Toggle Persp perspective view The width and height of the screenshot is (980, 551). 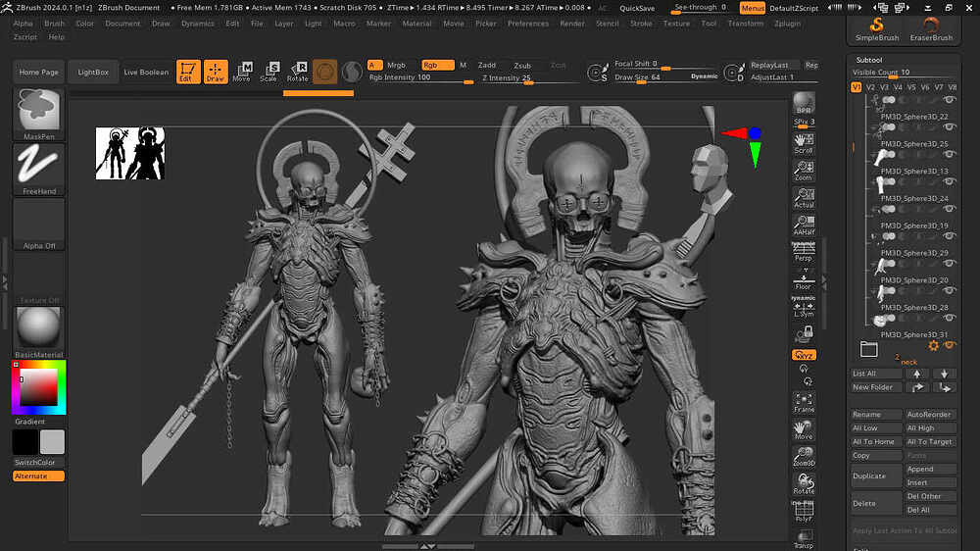click(x=804, y=251)
